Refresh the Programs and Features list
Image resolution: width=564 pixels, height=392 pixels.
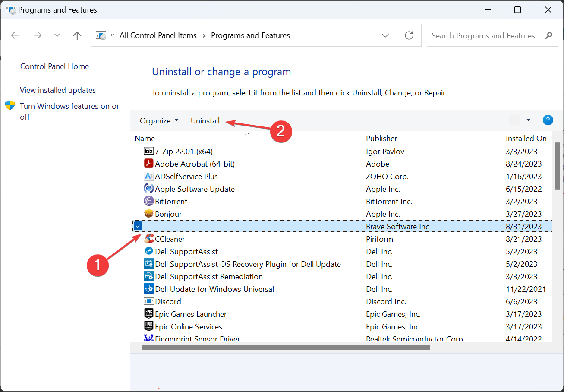409,35
